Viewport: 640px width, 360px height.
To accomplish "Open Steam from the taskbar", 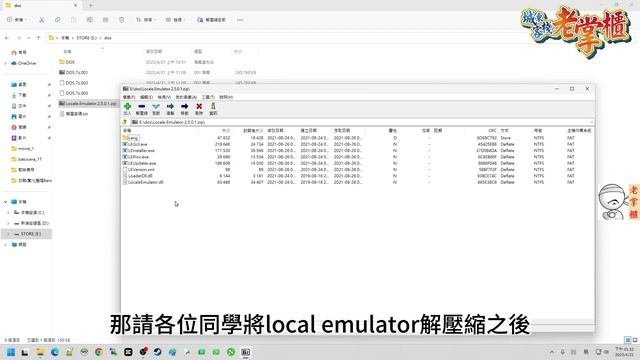I will coord(158,352).
